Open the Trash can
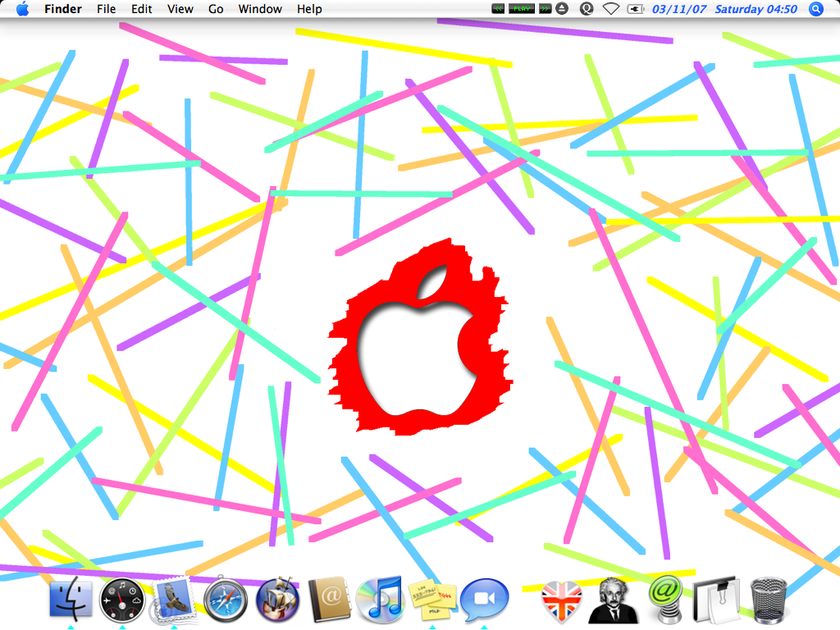840x630 pixels. coord(768,600)
